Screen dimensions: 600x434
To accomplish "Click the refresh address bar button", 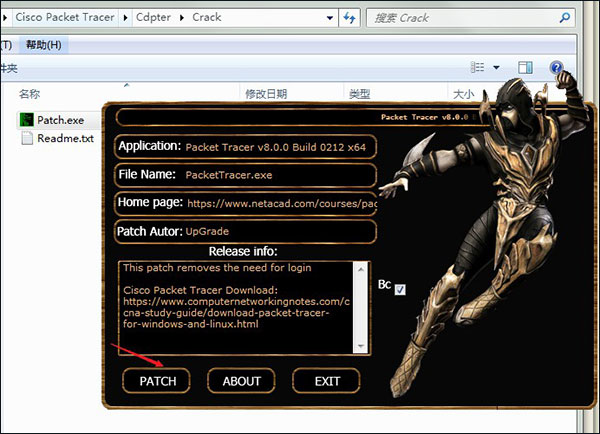I will coord(349,18).
